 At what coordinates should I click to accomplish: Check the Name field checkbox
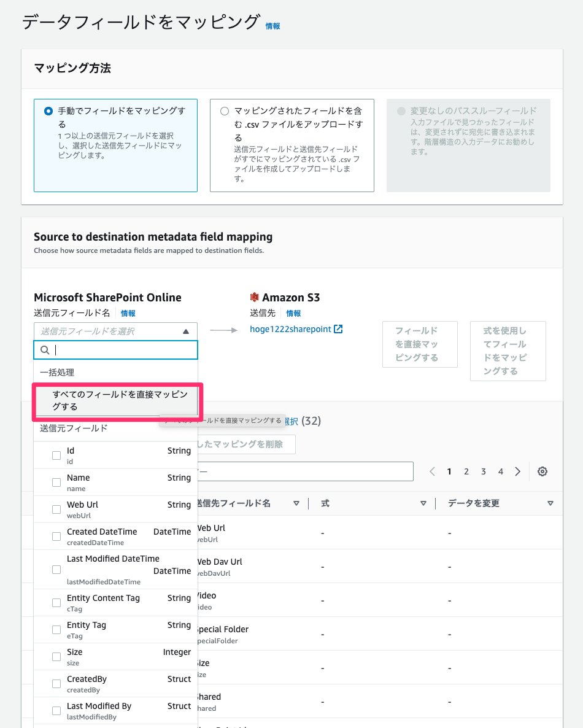click(56, 482)
